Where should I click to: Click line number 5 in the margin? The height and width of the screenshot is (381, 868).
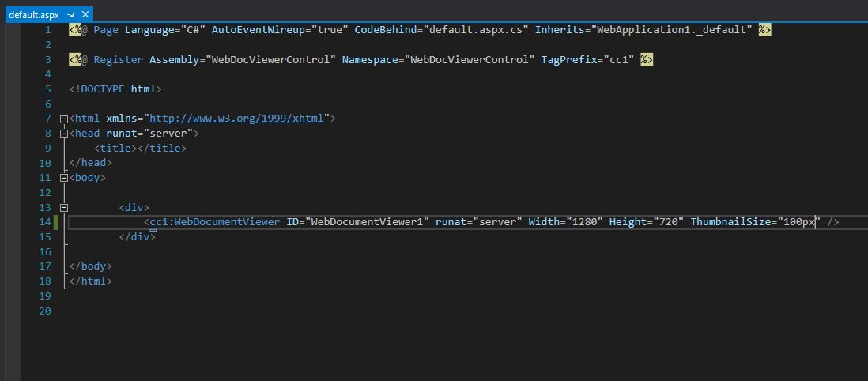click(x=47, y=89)
